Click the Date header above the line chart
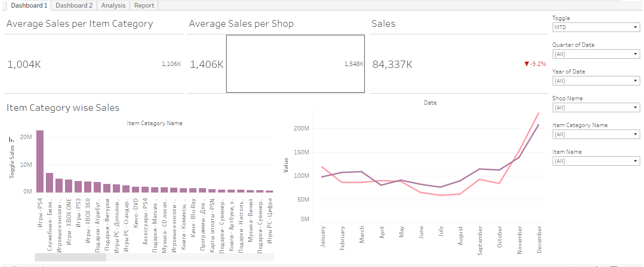 point(430,103)
